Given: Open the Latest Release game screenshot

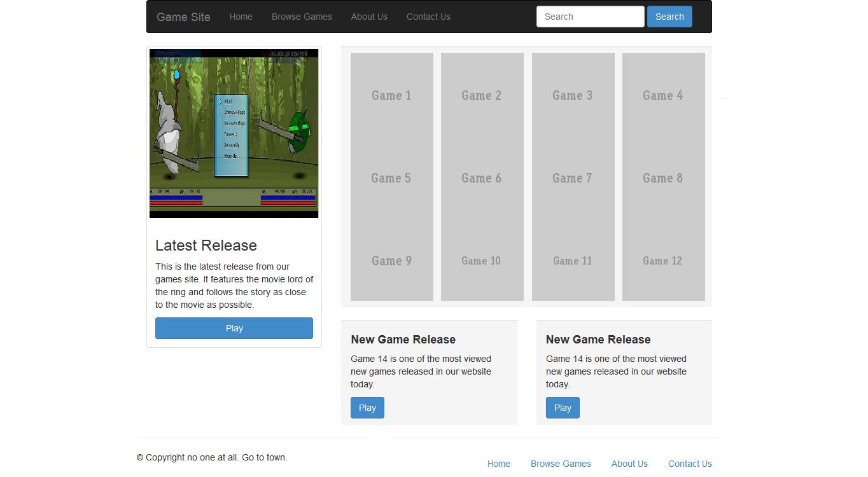Looking at the screenshot, I should pos(234,133).
